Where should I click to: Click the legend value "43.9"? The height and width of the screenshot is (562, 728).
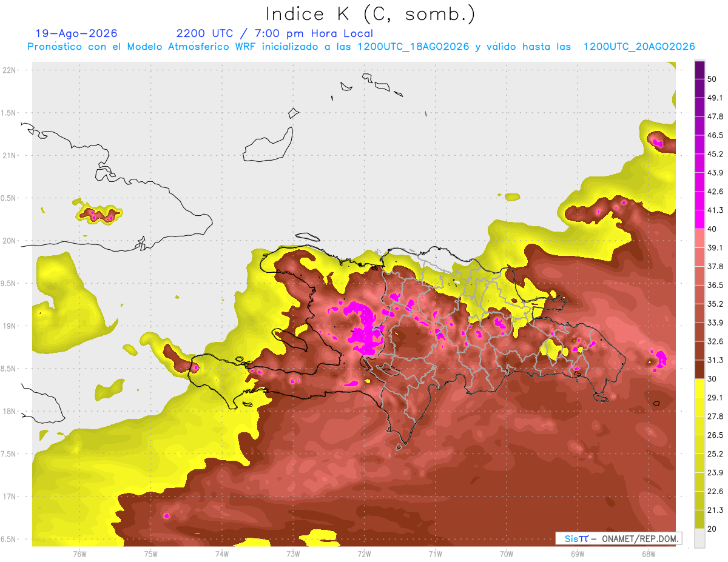(715, 173)
